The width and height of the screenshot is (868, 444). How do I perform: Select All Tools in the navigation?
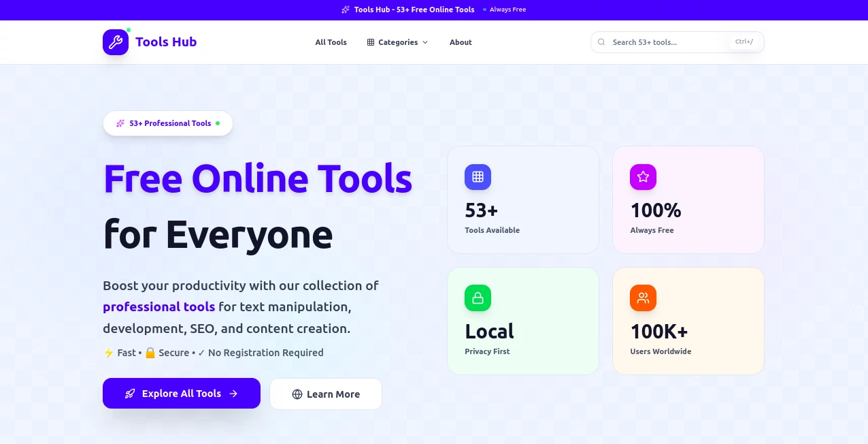click(331, 42)
